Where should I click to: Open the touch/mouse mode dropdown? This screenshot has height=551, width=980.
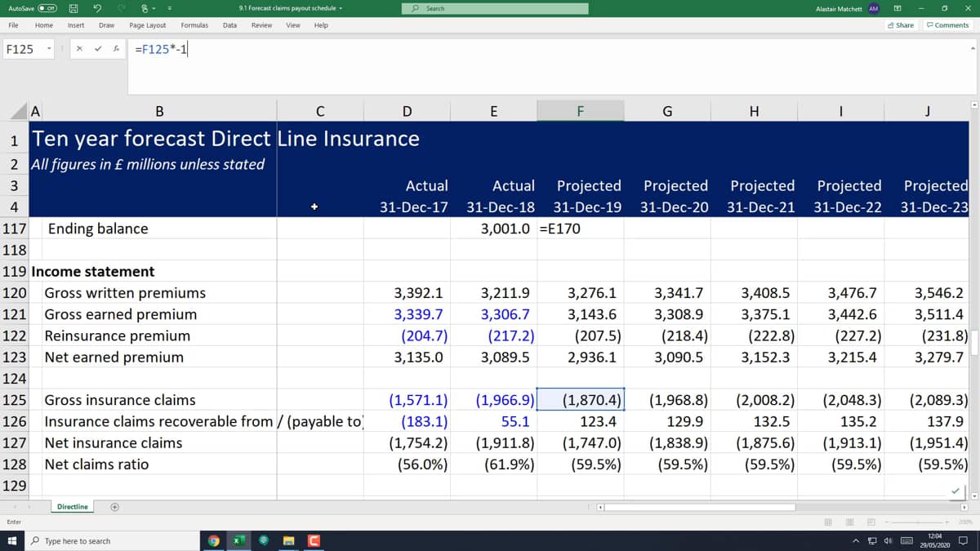152,8
